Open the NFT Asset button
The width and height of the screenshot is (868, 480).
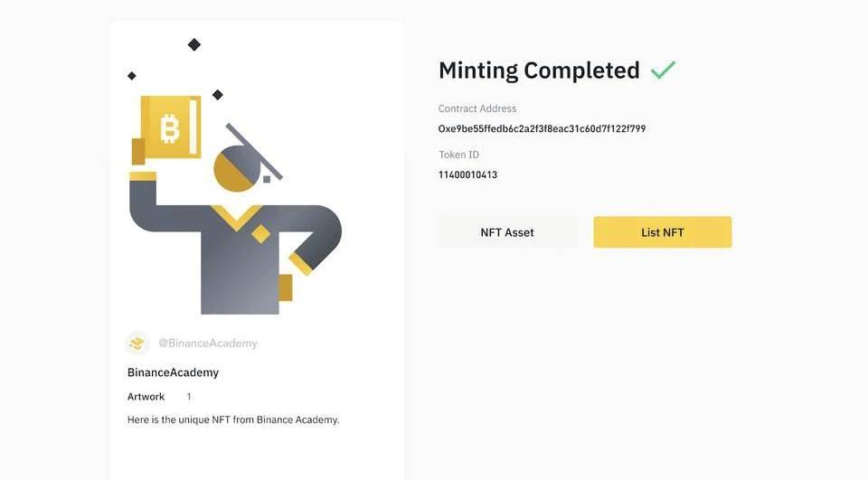(x=507, y=232)
